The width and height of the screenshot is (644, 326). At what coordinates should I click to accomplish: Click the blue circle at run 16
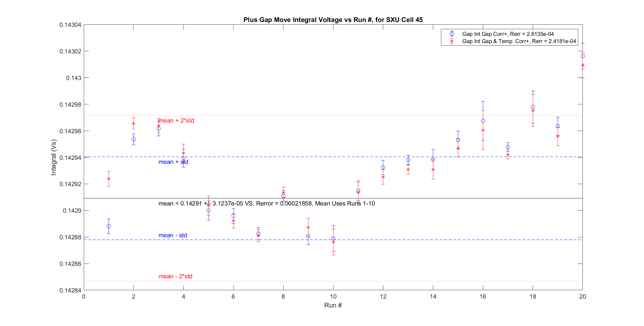click(x=483, y=121)
